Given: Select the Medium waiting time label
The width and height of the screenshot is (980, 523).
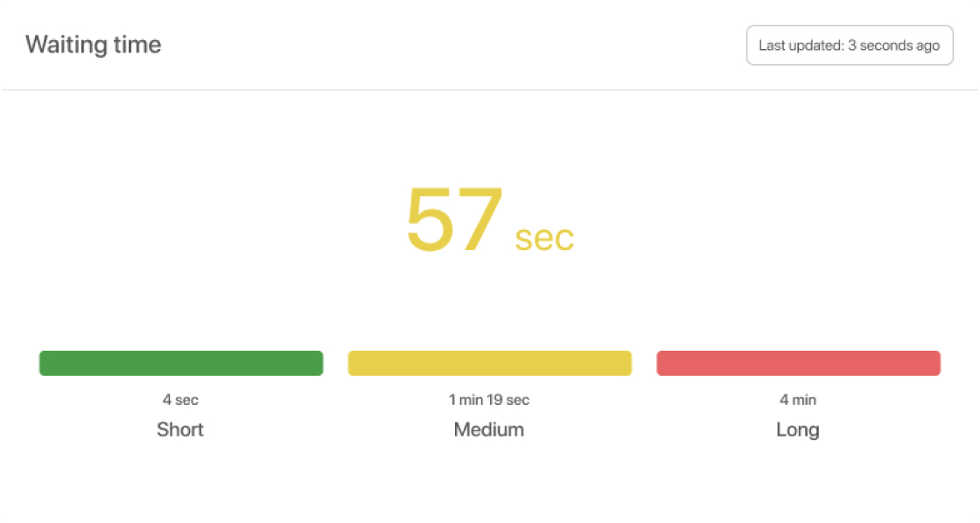Looking at the screenshot, I should [489, 429].
